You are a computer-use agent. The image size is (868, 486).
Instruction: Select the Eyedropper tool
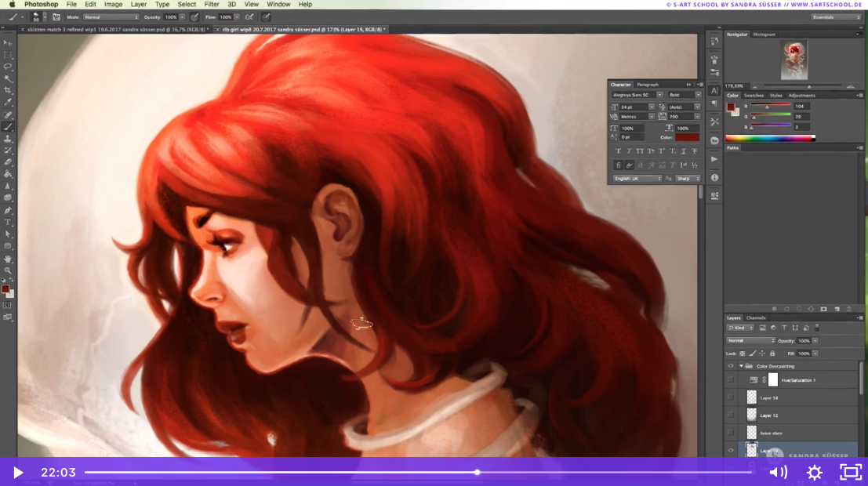coord(8,103)
